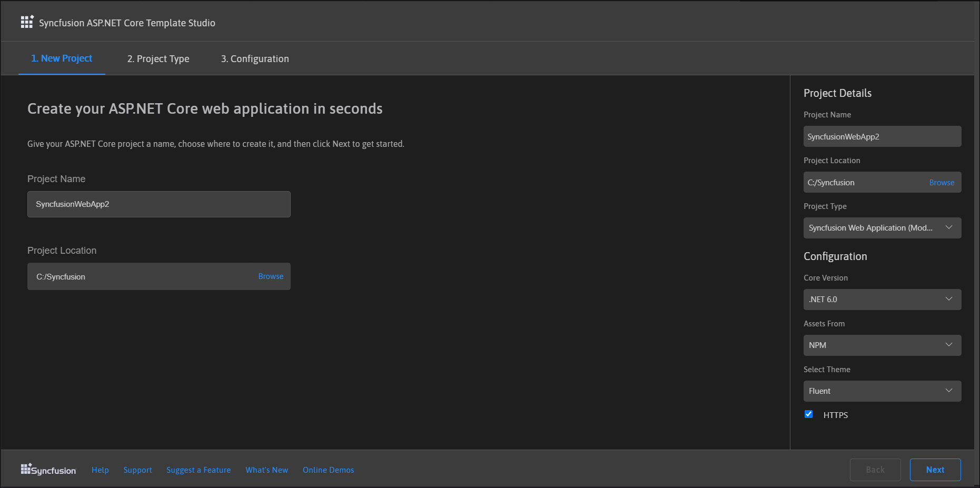Viewport: 980px width, 488px height.
Task: Click the Syncfusion footer logo
Action: pyautogui.click(x=48, y=470)
